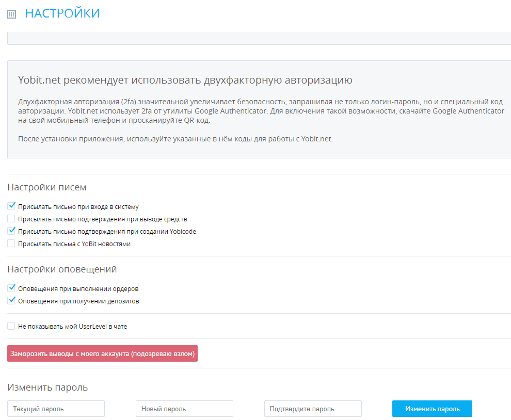Click the Изменить пароль section heading
Viewport: 511px width, 420px height.
point(47,387)
